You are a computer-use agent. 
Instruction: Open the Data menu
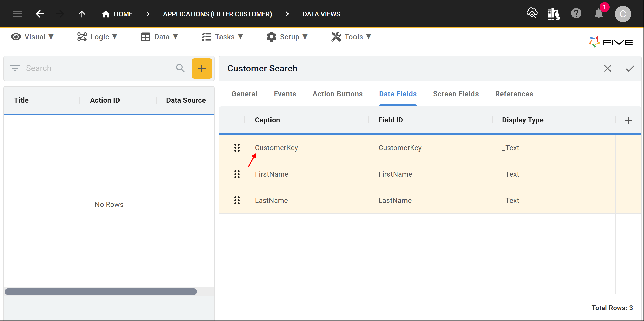click(160, 37)
